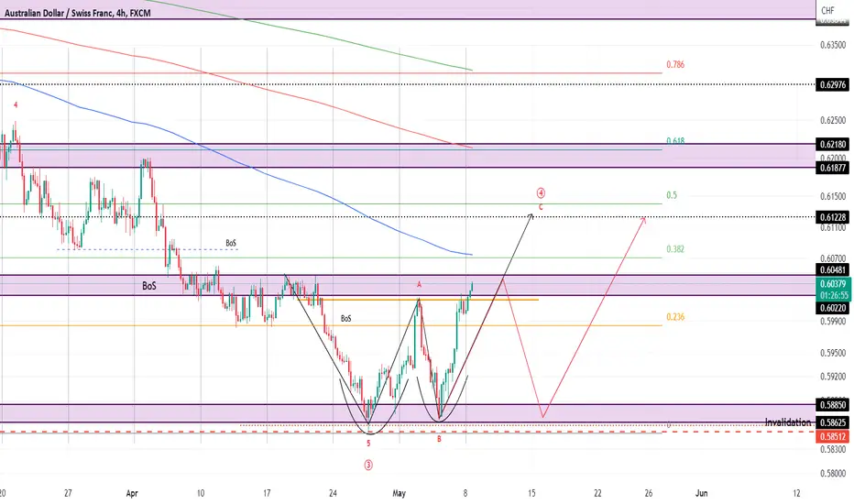This screenshot has height=504, width=854.
Task: Click the Jun date on the time axis
Action: (x=702, y=493)
